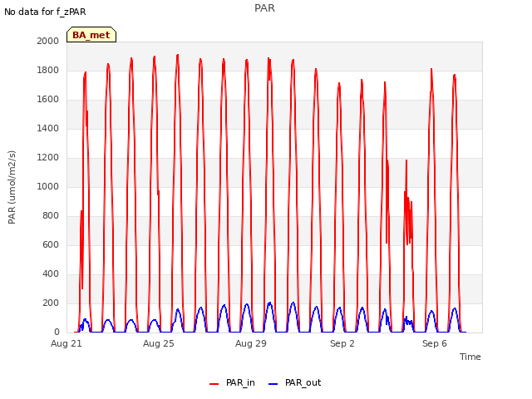Click the Sep 6 x-axis tick label
The image size is (532, 399).
pyautogui.click(x=435, y=343)
